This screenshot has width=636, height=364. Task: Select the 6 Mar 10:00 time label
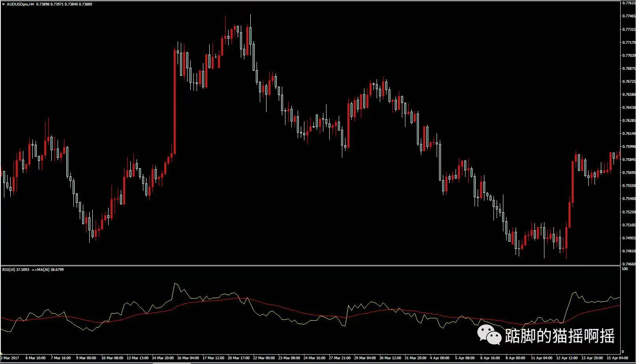tap(36, 358)
